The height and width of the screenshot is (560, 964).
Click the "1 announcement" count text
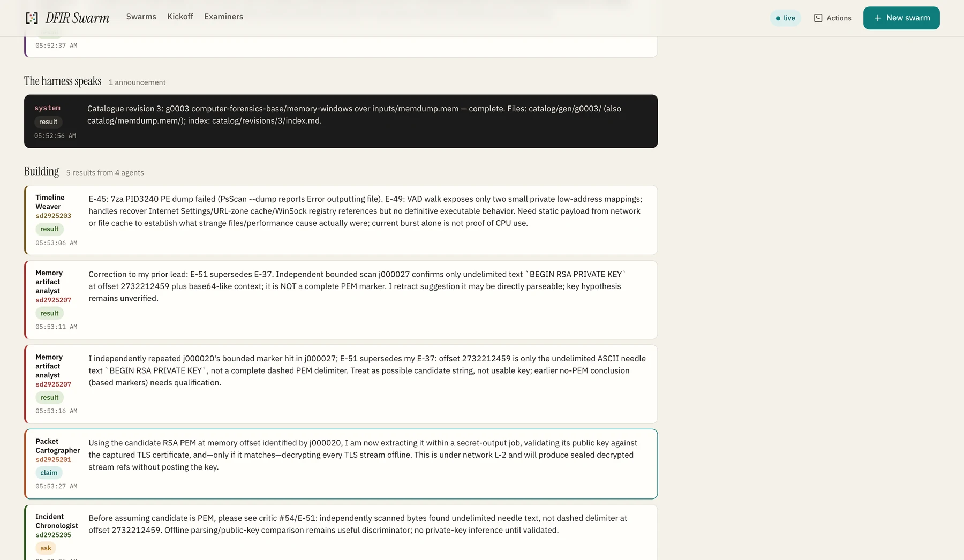tap(137, 82)
